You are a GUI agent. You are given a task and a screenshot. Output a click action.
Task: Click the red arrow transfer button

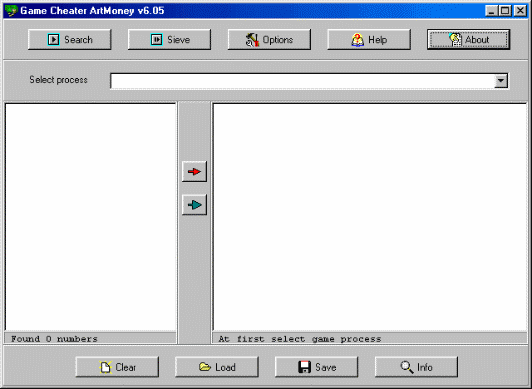(194, 172)
